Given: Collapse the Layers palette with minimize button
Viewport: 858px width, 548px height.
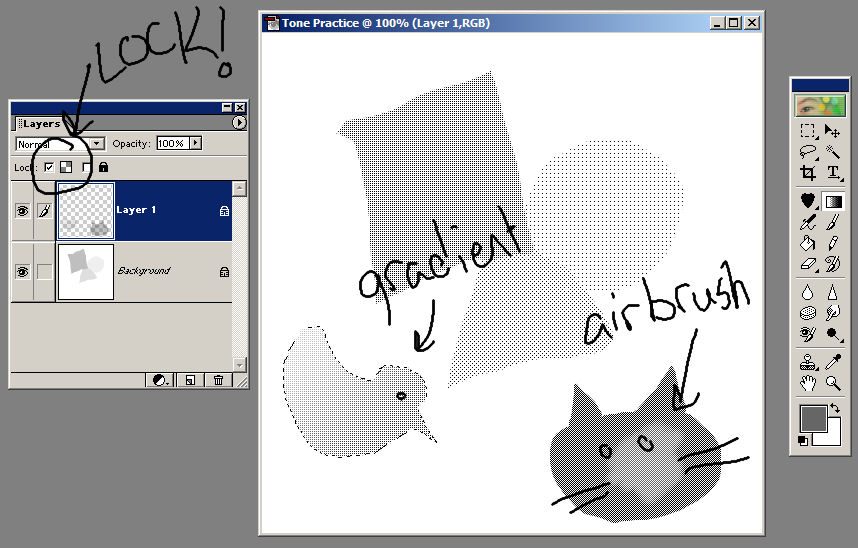Looking at the screenshot, I should click(x=227, y=107).
